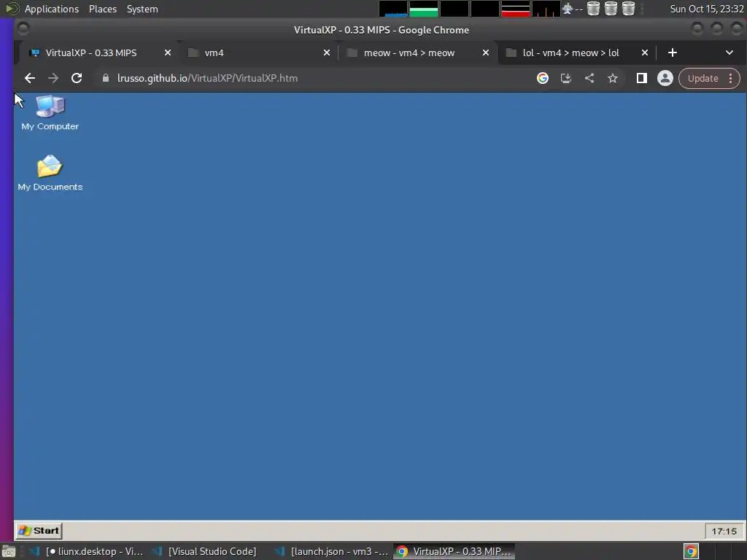Viewport: 747px width, 560px height.
Task: Open the Chrome profile avatar menu
Action: (665, 78)
